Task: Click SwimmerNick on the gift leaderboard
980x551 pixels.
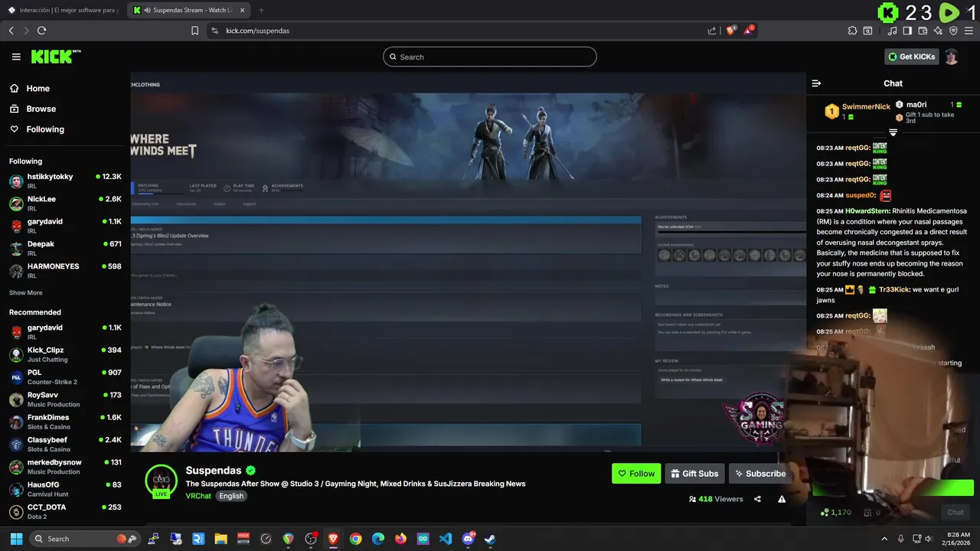Action: (x=866, y=107)
